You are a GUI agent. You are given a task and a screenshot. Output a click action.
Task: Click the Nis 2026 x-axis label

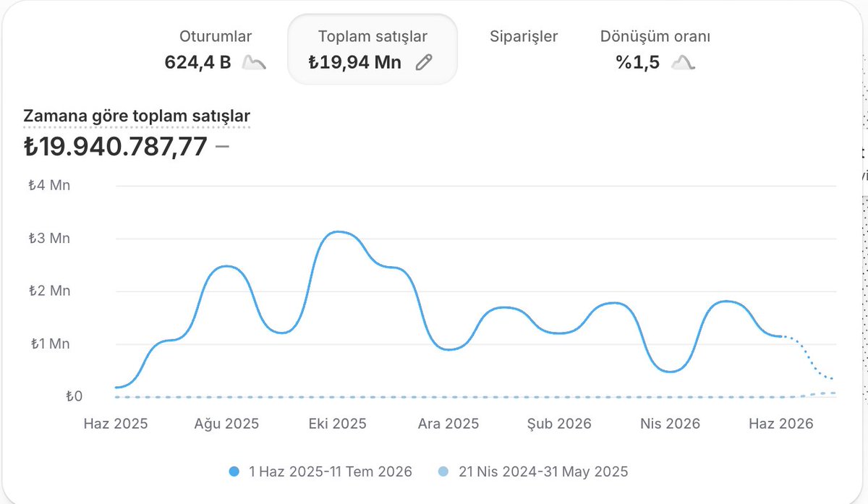point(670,424)
